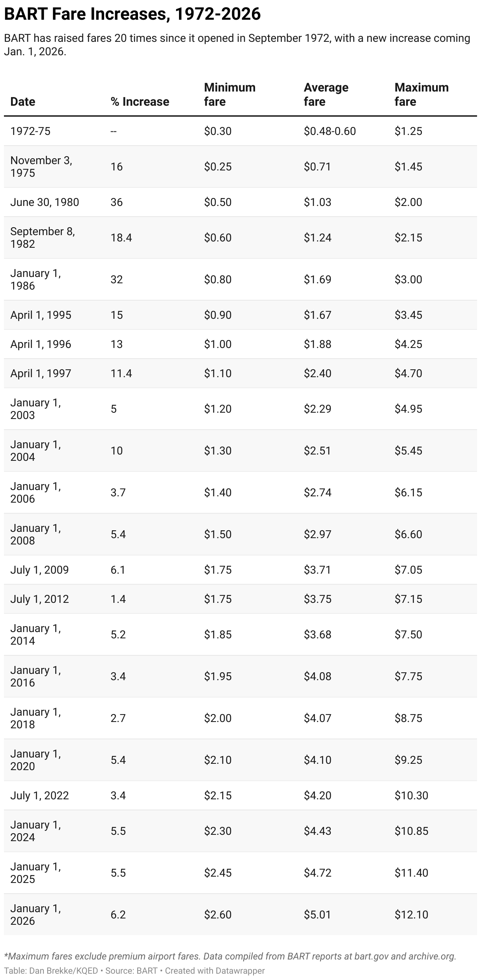Click the Minimum fare column header
This screenshot has width=481, height=980.
tap(229, 95)
